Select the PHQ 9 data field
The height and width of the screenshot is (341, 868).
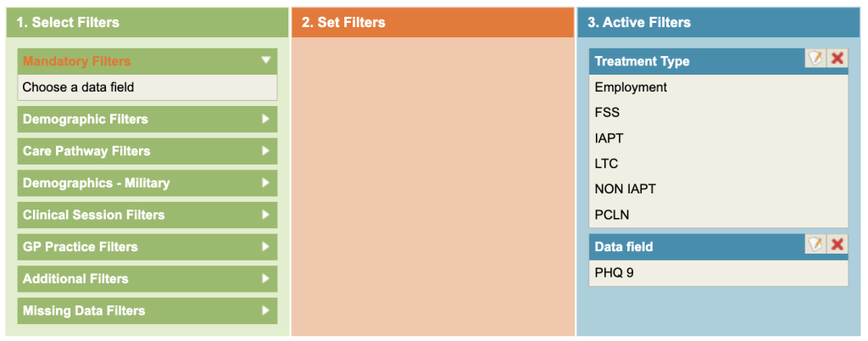pos(614,273)
